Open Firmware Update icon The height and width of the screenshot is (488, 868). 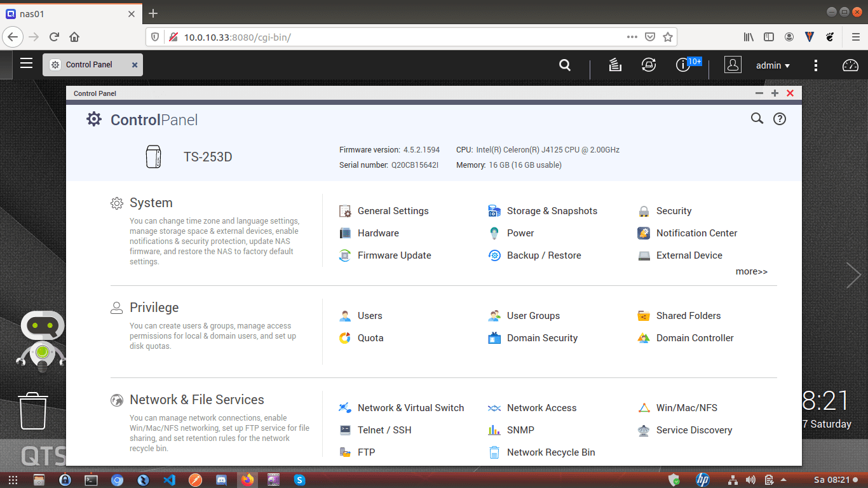345,255
